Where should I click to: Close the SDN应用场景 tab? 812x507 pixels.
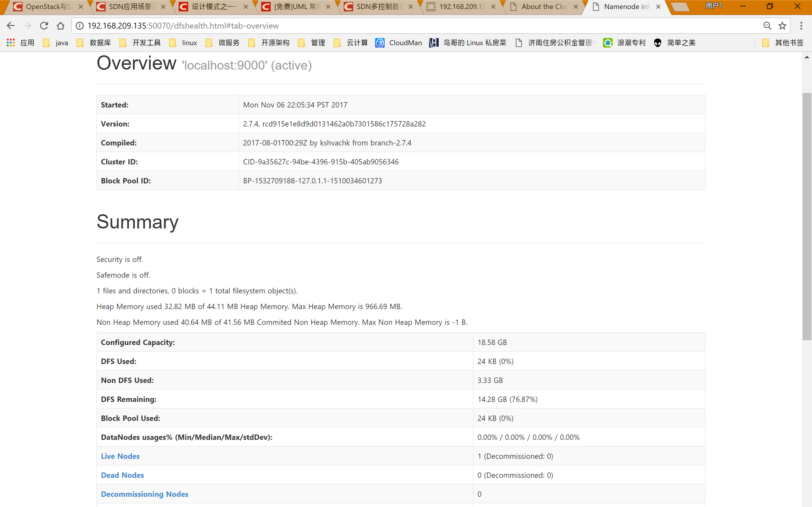pyautogui.click(x=163, y=7)
